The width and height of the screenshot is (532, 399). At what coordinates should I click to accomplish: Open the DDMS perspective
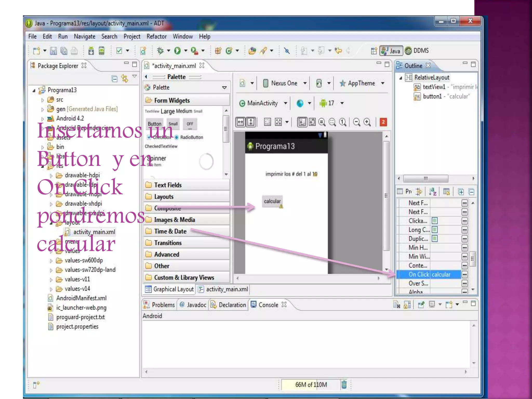[x=417, y=50]
